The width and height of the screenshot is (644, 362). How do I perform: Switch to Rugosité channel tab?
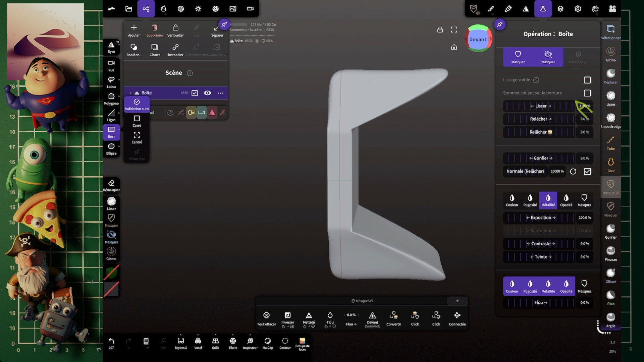pos(530,200)
